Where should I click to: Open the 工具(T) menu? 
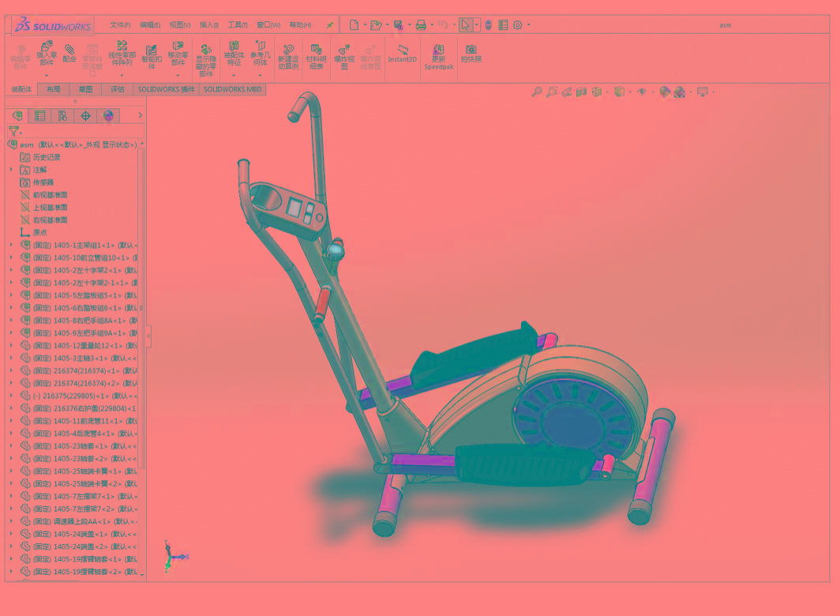[238, 24]
